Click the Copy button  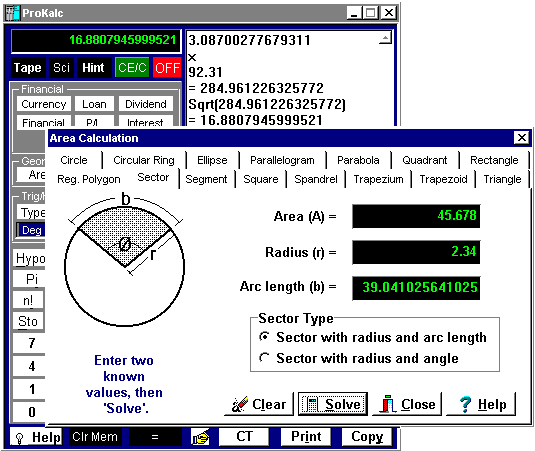367,437
